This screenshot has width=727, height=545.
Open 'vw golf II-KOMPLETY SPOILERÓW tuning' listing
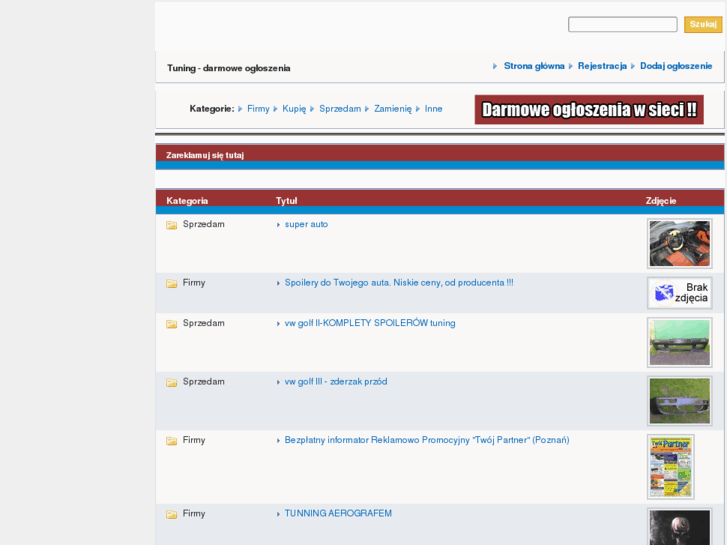(x=370, y=323)
